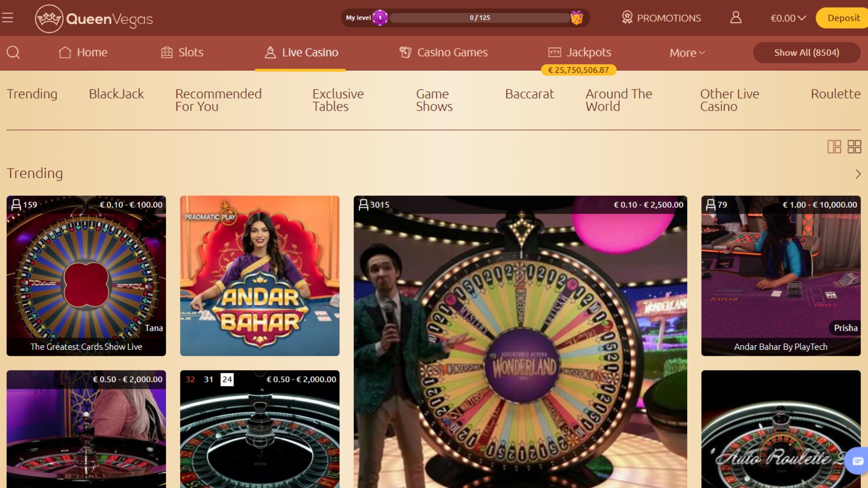Click the Casino Games cards icon
This screenshot has height=488, width=868.
coord(406,52)
